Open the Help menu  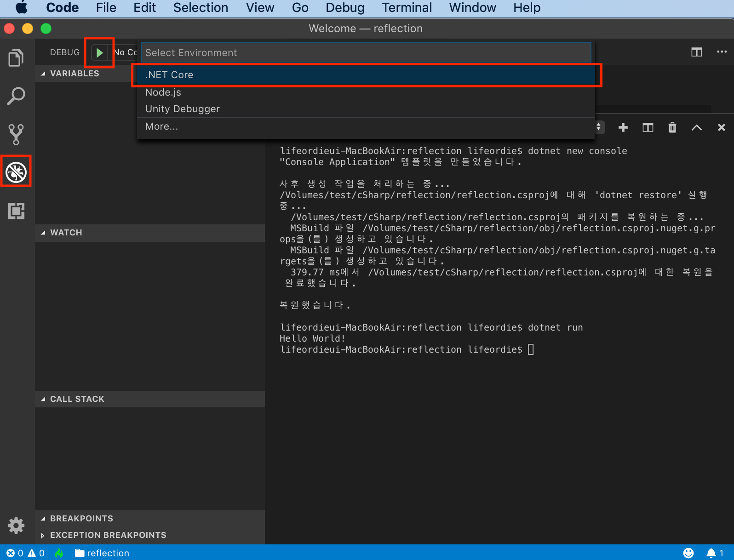527,8
